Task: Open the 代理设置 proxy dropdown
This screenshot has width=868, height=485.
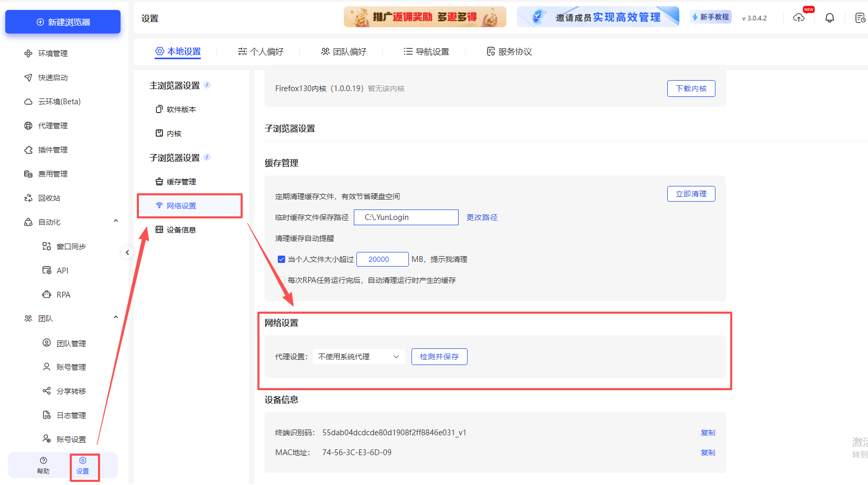Action: coord(359,357)
